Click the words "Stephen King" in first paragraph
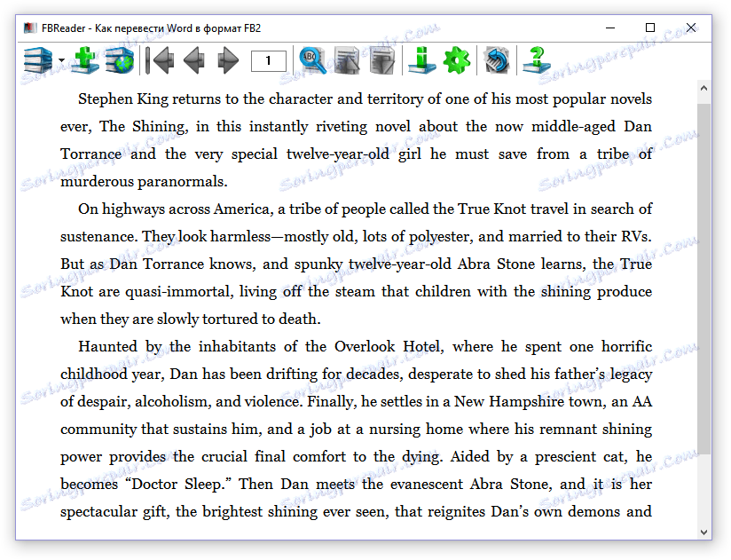Viewport: 731px width, 560px height. (x=123, y=99)
